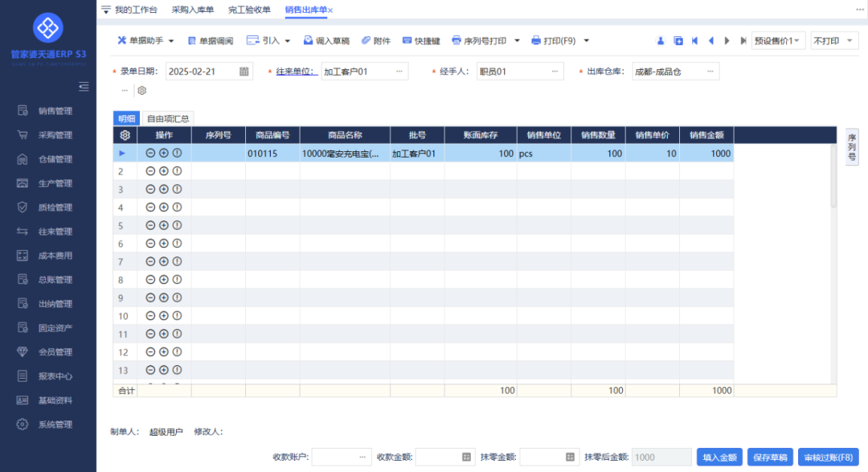The height and width of the screenshot is (472, 868).
Task: Click the 保存草稿 button
Action: pyautogui.click(x=770, y=457)
